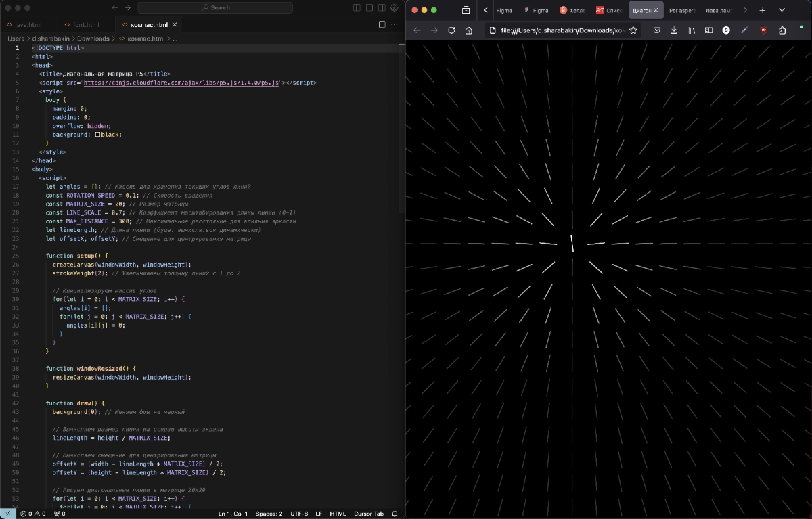
Task: Open the Firefox downloads panel
Action: point(674,30)
